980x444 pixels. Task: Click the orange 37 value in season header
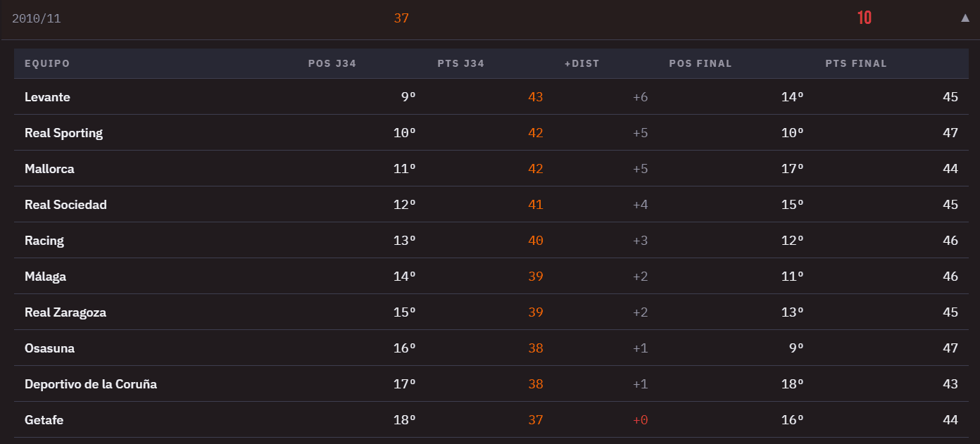(x=401, y=18)
